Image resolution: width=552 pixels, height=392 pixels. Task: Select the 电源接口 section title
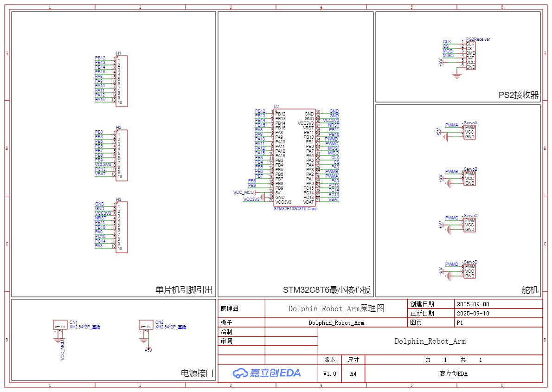pos(197,373)
